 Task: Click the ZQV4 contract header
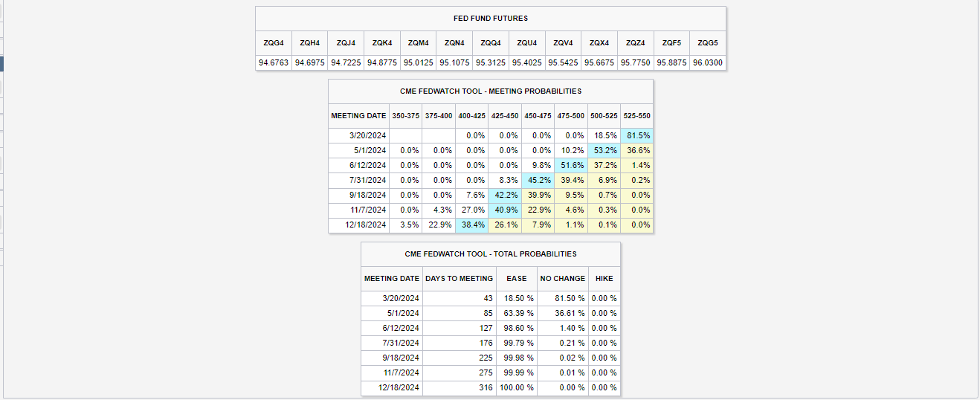[x=563, y=43]
